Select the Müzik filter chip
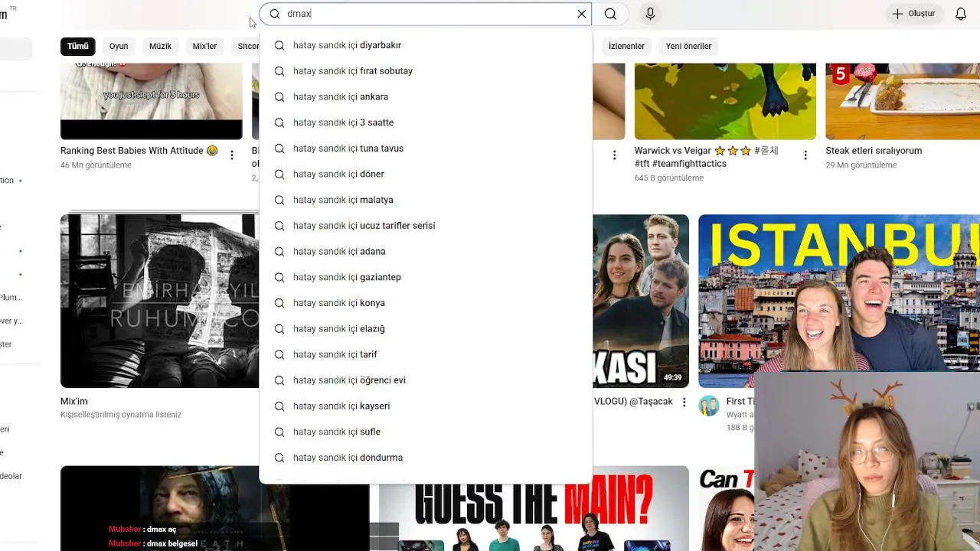Screen dimensions: 980x551 pyautogui.click(x=160, y=46)
